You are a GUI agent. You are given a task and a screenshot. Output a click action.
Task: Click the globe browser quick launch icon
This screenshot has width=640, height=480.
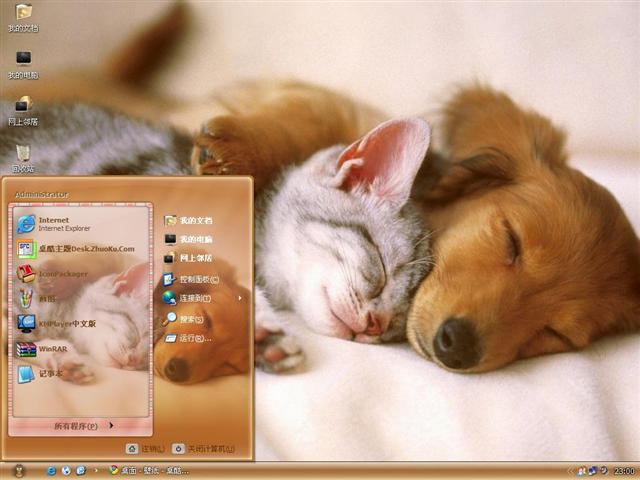click(x=66, y=471)
